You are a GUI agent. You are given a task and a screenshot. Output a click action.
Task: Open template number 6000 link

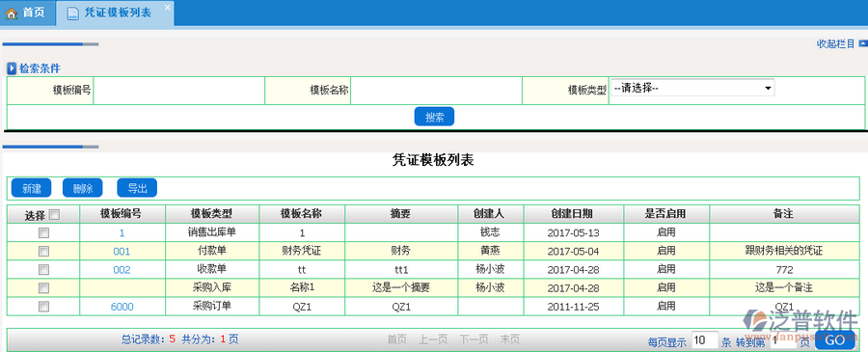pos(122,307)
